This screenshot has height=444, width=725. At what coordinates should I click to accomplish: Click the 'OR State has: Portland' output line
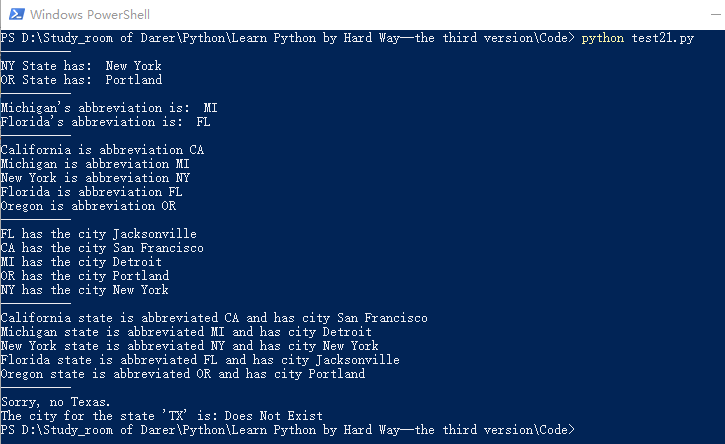pos(81,80)
